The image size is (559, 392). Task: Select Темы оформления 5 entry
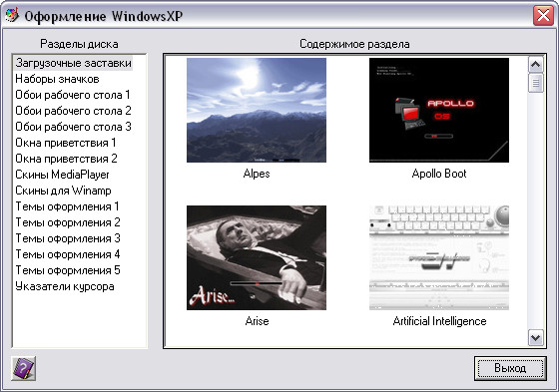68,270
